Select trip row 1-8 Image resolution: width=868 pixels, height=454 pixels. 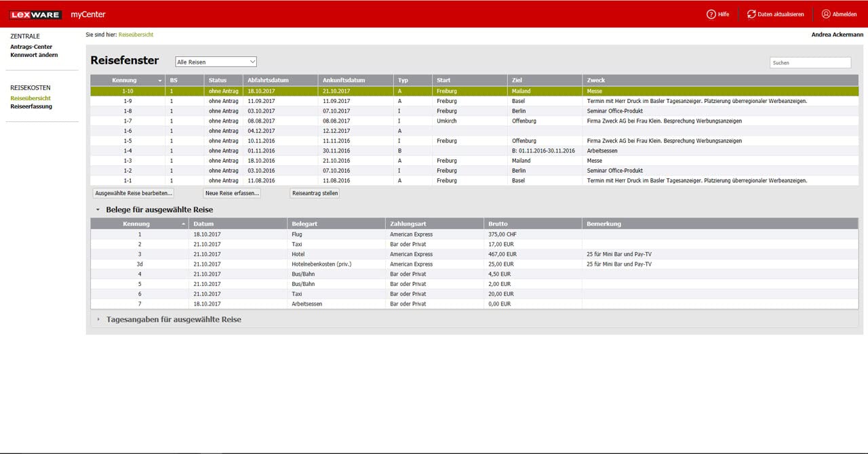475,111
